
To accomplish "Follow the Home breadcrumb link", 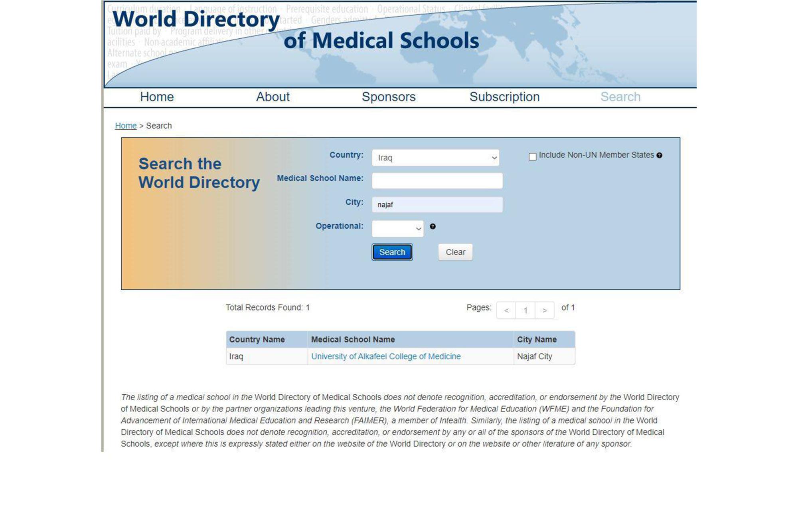I will click(x=126, y=126).
